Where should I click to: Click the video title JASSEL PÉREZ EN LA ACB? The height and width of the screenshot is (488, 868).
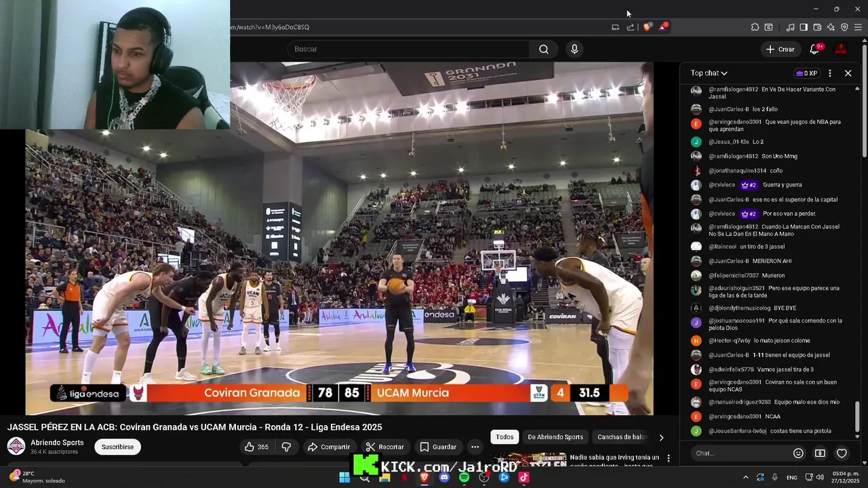pyautogui.click(x=195, y=427)
